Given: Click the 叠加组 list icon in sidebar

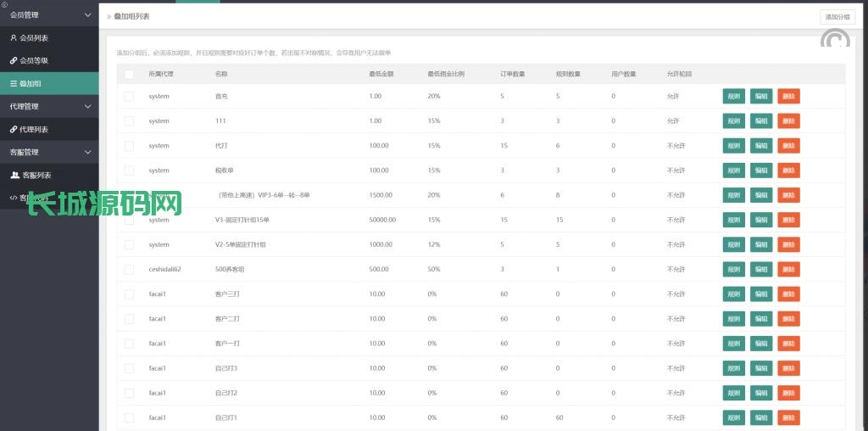Looking at the screenshot, I should click(13, 84).
